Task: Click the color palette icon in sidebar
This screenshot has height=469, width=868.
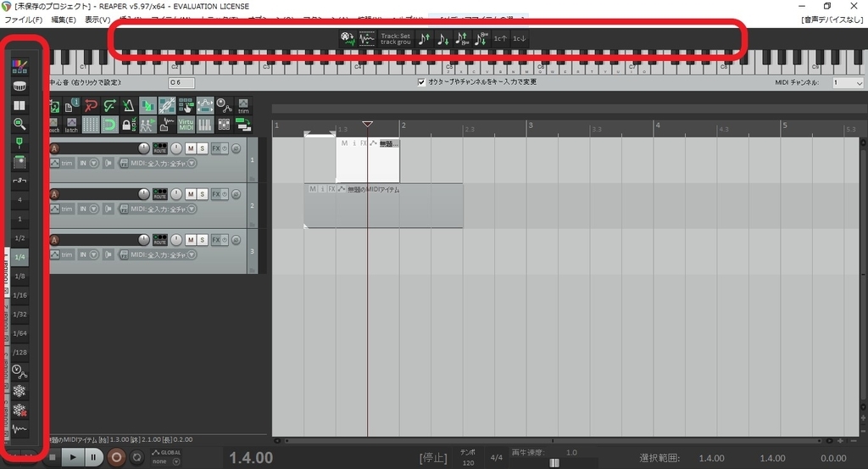Action: [19, 67]
